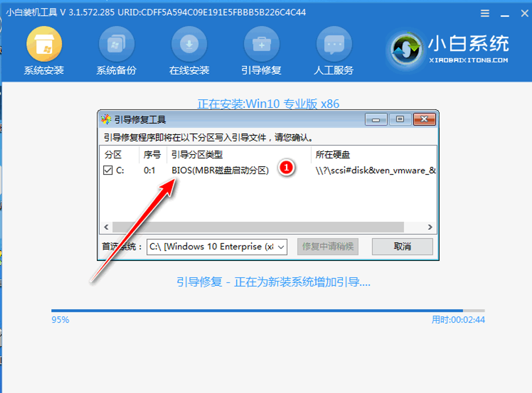Click the 小白系统 logo icon

(406, 50)
